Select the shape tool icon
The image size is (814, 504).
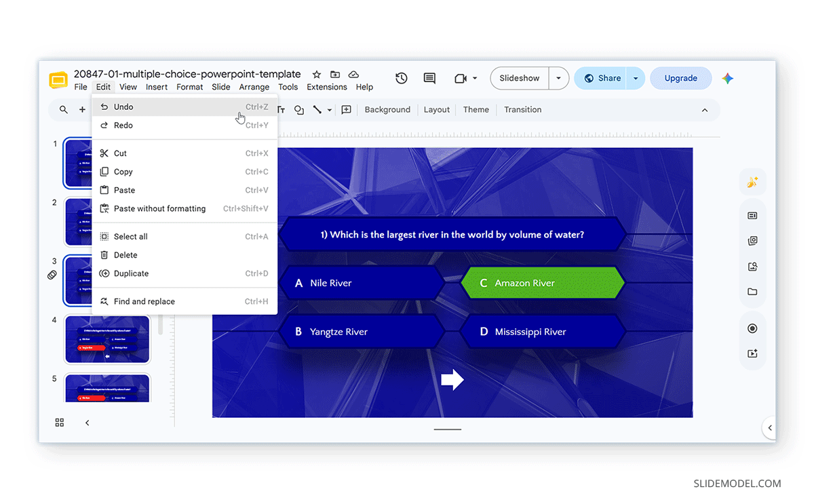click(299, 110)
